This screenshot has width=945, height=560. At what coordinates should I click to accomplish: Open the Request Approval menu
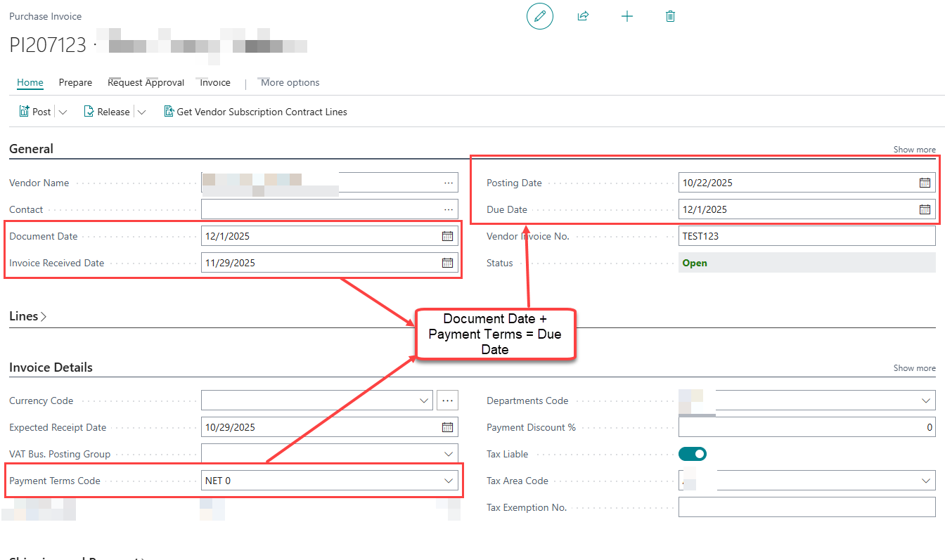146,82
